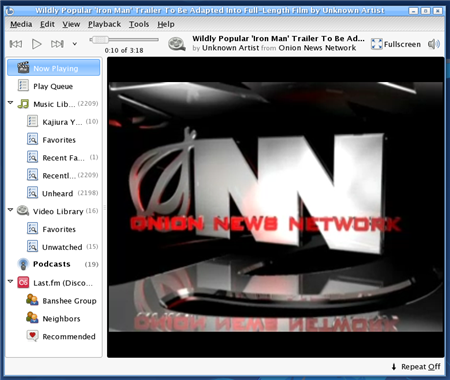450x380 pixels.
Task: Click the Unwatched smart playlist icon
Action: click(32, 246)
